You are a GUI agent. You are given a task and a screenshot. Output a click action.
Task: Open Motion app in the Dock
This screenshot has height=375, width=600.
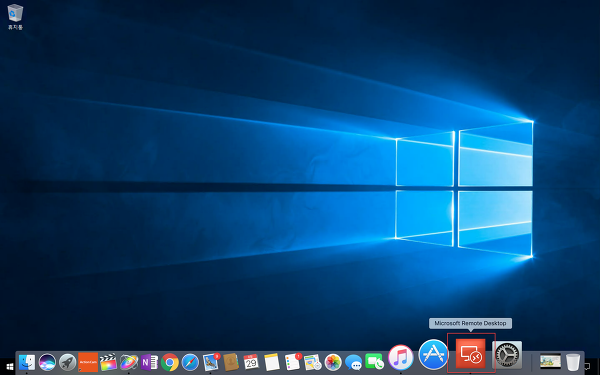tap(129, 362)
